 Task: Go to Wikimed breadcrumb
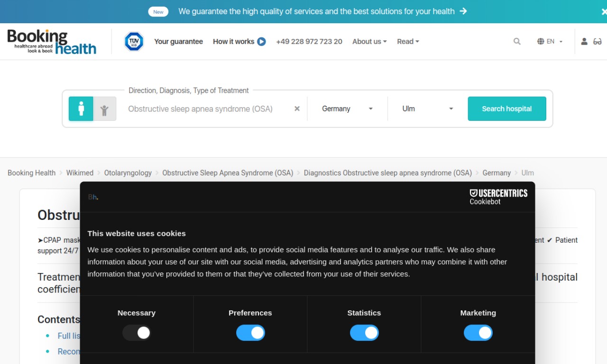coord(80,173)
